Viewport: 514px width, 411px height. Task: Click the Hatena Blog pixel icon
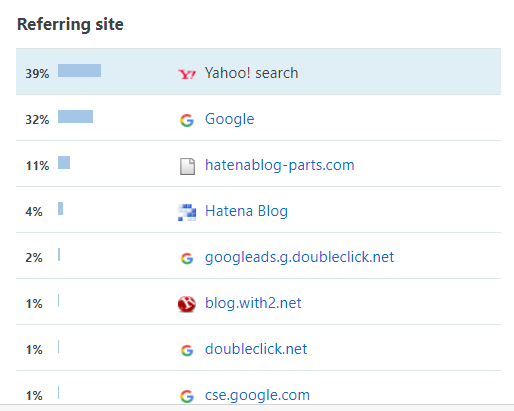pyautogui.click(x=187, y=212)
